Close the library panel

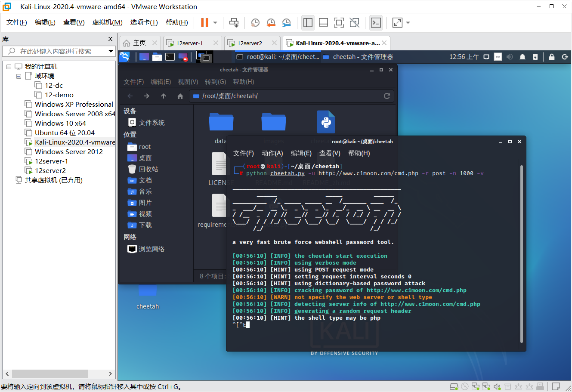pyautogui.click(x=110, y=39)
